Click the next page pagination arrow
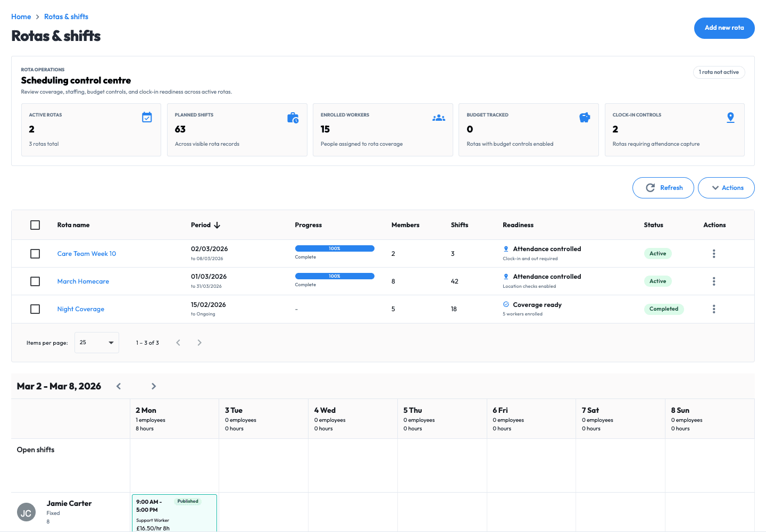Screen dimensions: 766x532 tap(199, 343)
